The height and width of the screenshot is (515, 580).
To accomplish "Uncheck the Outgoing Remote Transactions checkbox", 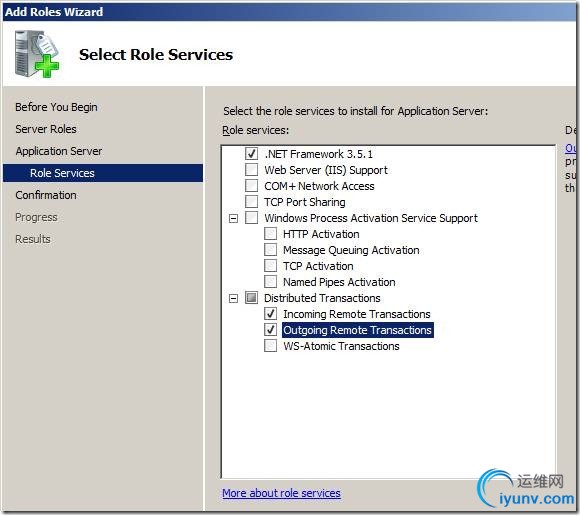I will pos(270,330).
